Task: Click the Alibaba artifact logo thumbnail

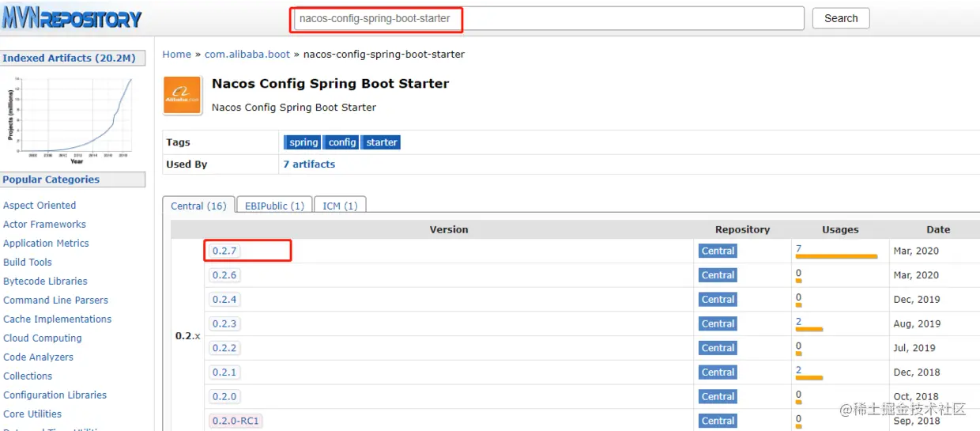Action: coord(183,96)
